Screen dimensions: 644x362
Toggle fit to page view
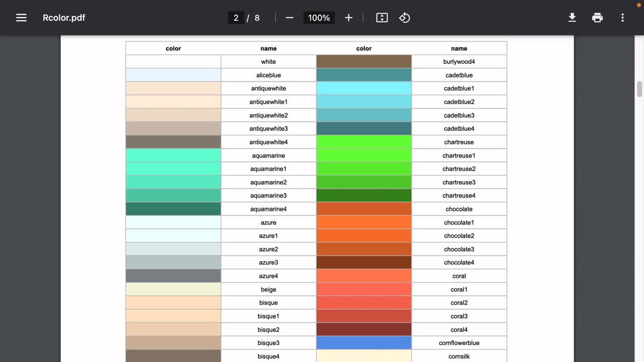pos(382,18)
